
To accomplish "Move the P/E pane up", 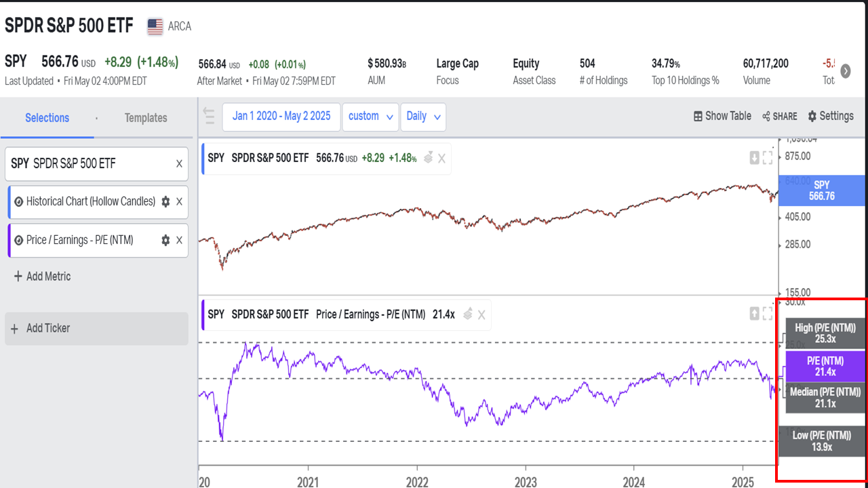I will tap(754, 313).
